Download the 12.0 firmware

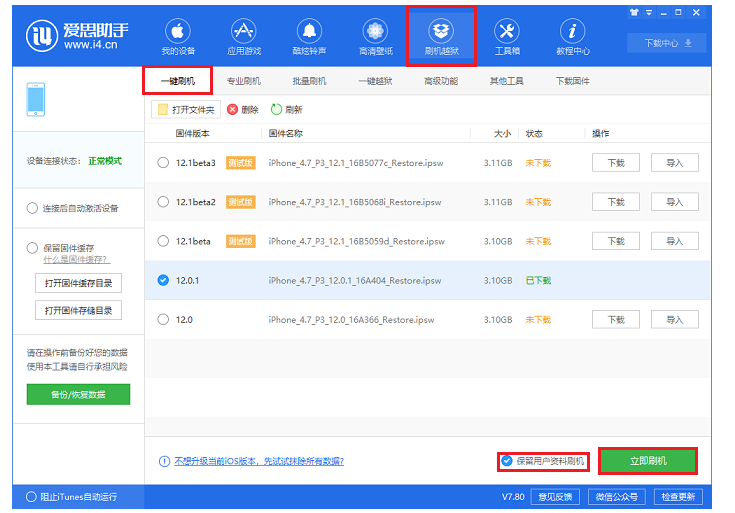[x=616, y=320]
